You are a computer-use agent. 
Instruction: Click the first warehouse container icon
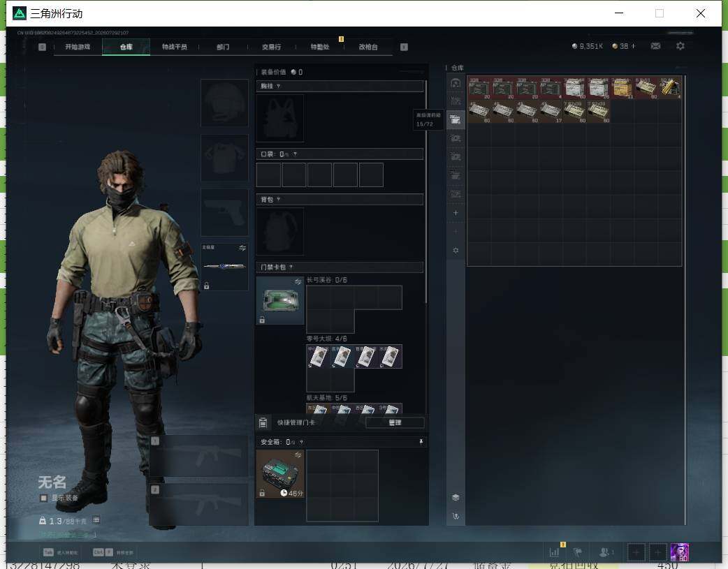point(456,84)
